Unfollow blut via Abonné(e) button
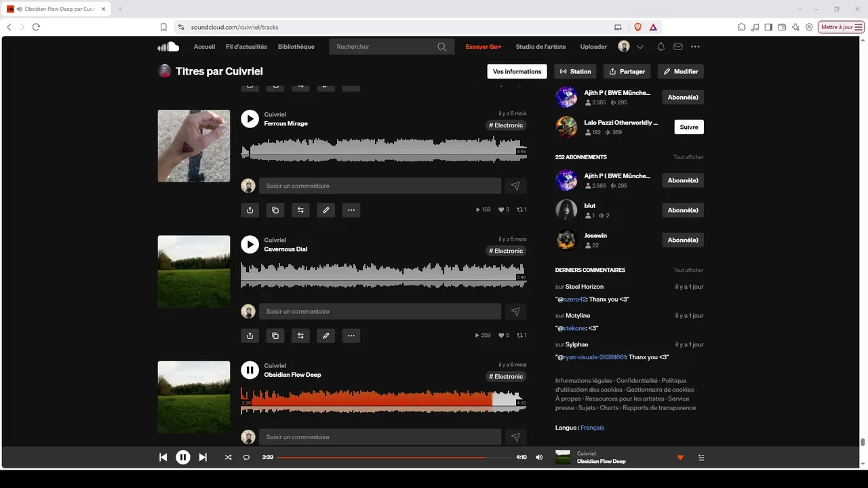 tap(683, 210)
